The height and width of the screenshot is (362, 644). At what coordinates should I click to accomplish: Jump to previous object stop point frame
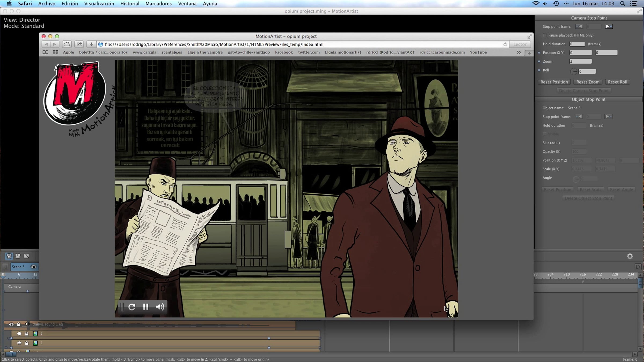pos(579,116)
